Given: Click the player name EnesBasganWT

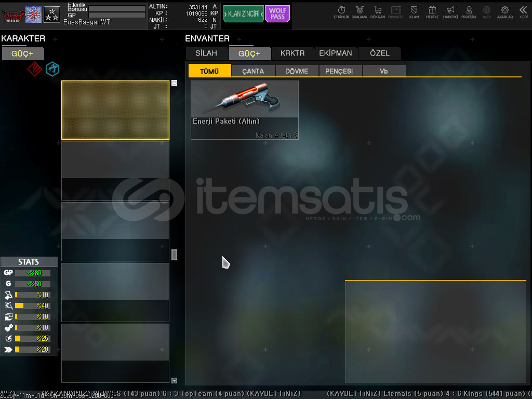Looking at the screenshot, I should [87, 22].
